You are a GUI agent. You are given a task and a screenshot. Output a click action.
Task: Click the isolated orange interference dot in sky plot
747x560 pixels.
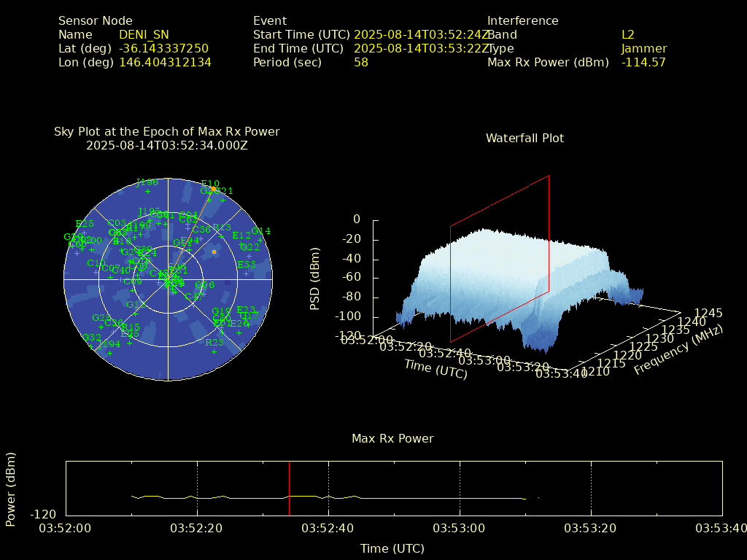point(214,252)
